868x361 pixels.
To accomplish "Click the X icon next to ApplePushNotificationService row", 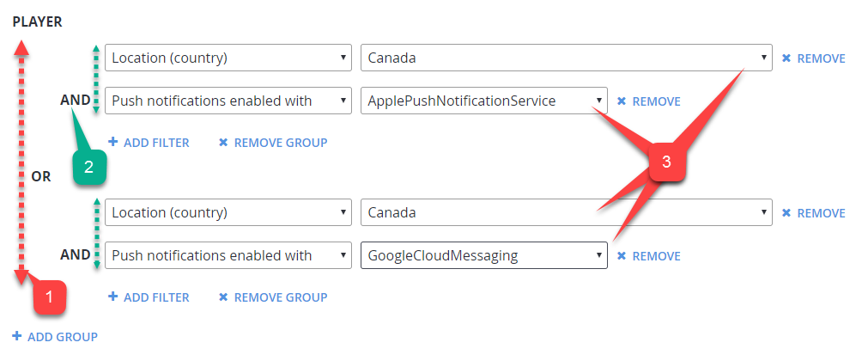I will (x=622, y=101).
